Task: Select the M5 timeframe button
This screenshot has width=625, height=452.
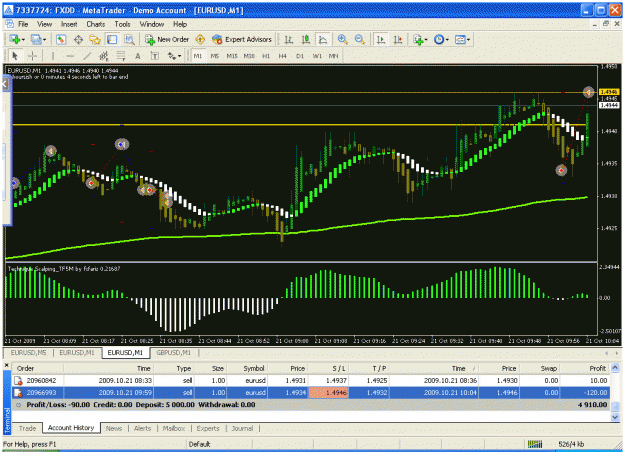Action: pyautogui.click(x=214, y=56)
